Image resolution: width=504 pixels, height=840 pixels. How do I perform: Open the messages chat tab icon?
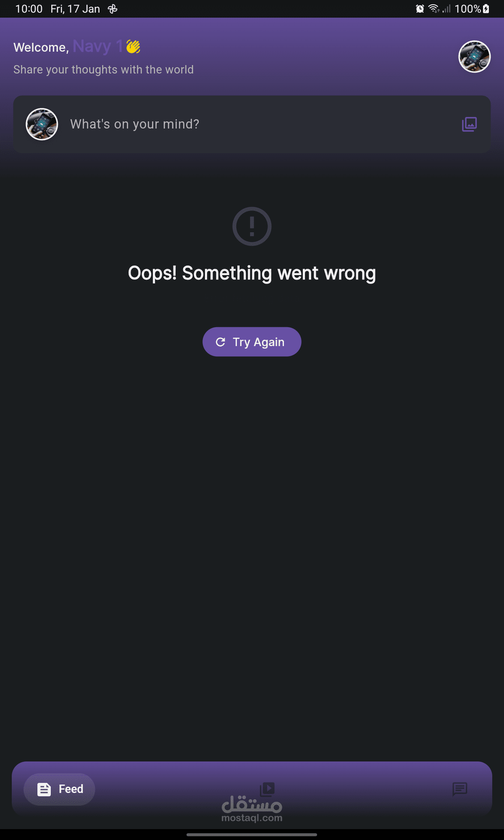460,789
